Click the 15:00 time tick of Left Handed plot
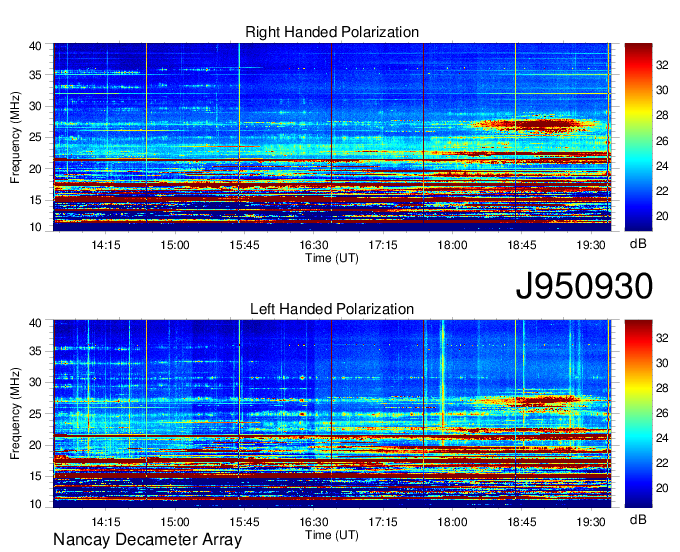The width and height of the screenshot is (680, 552). pyautogui.click(x=175, y=521)
